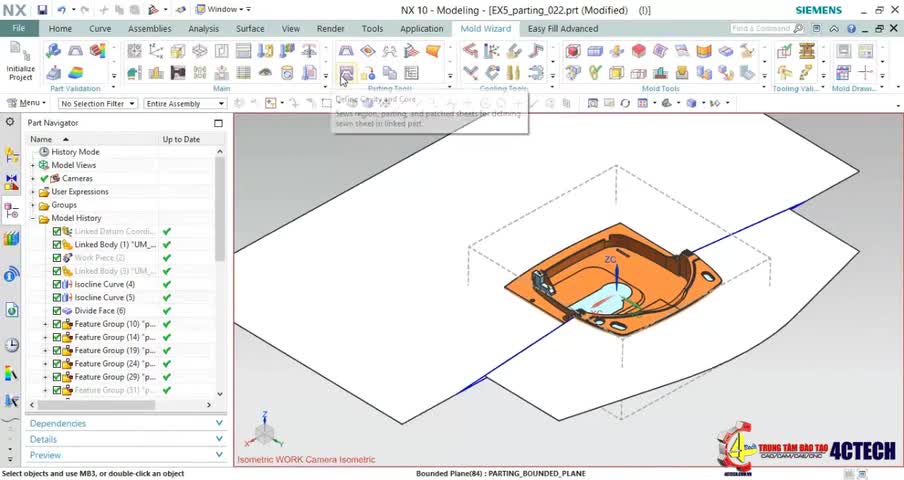Expand the Model Views tree node
The height and width of the screenshot is (480, 904).
tap(33, 165)
